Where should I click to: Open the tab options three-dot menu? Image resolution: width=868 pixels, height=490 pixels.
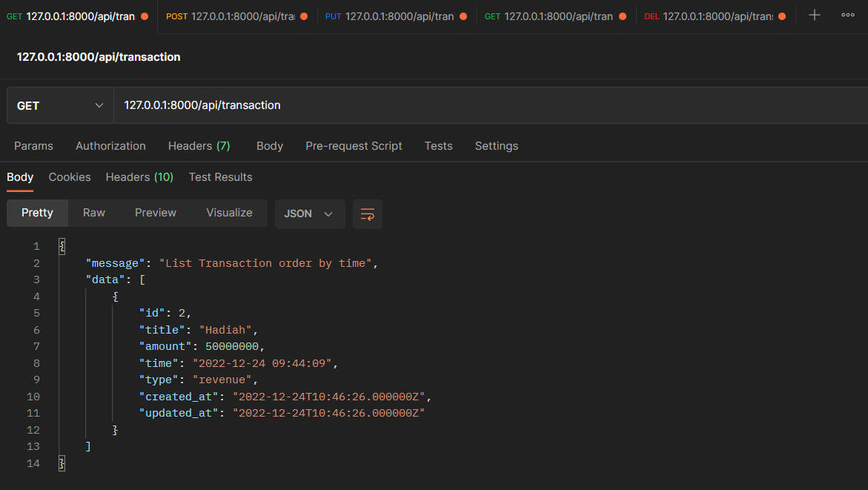click(847, 16)
